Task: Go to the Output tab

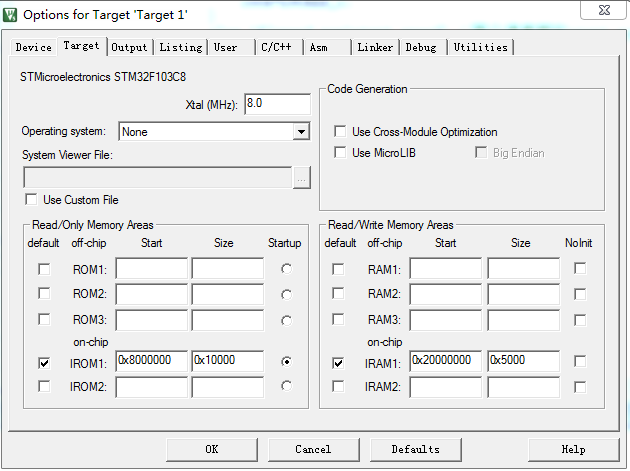Action: [129, 47]
